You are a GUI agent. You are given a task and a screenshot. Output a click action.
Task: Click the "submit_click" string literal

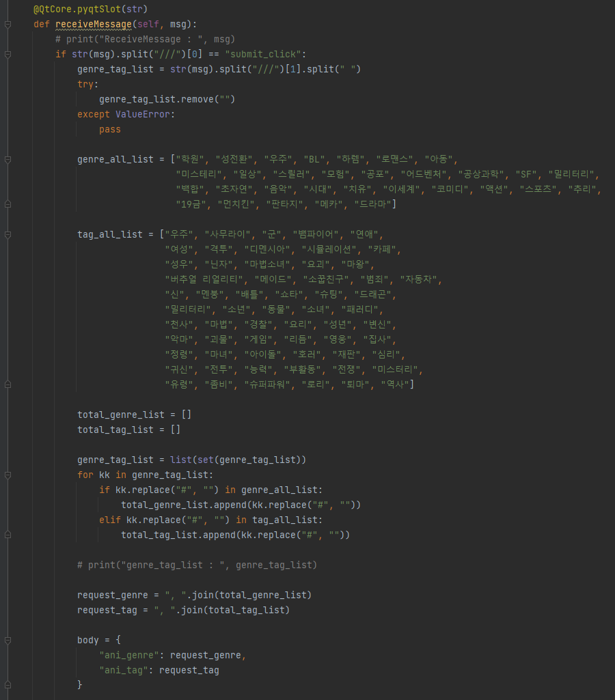263,54
